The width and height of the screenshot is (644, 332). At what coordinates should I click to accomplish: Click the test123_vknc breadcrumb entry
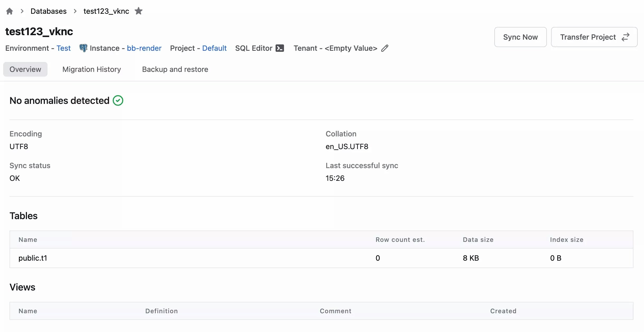point(106,11)
